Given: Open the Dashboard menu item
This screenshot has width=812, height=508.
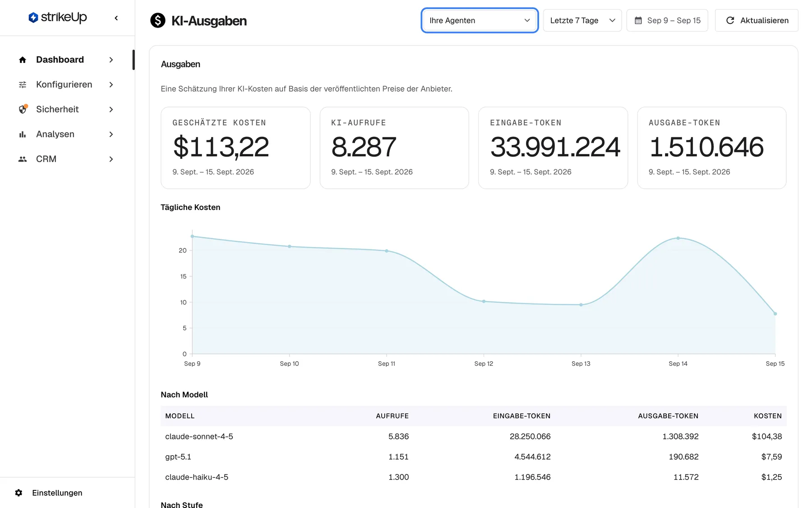Looking at the screenshot, I should (67, 60).
